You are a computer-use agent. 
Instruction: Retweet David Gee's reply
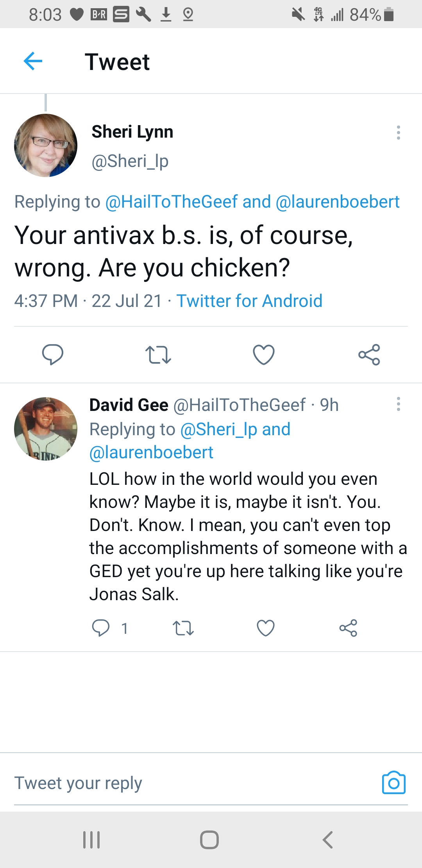[x=183, y=628]
